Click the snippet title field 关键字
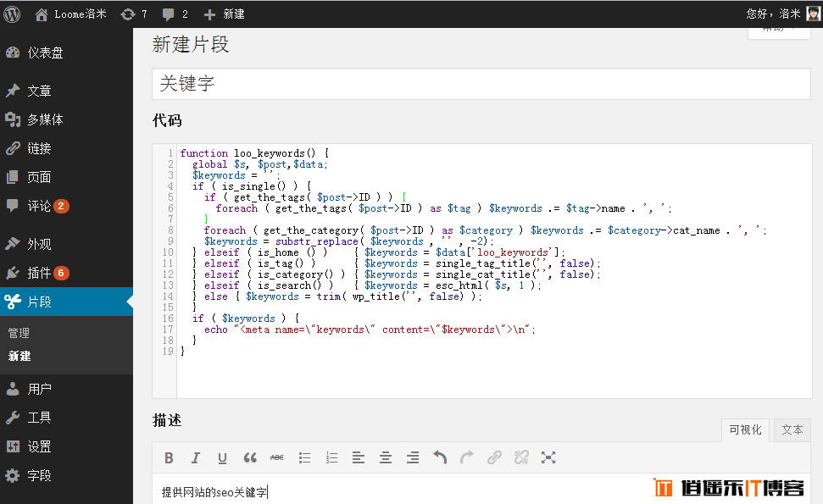Screen dimensions: 823x504 pyautogui.click(x=481, y=83)
